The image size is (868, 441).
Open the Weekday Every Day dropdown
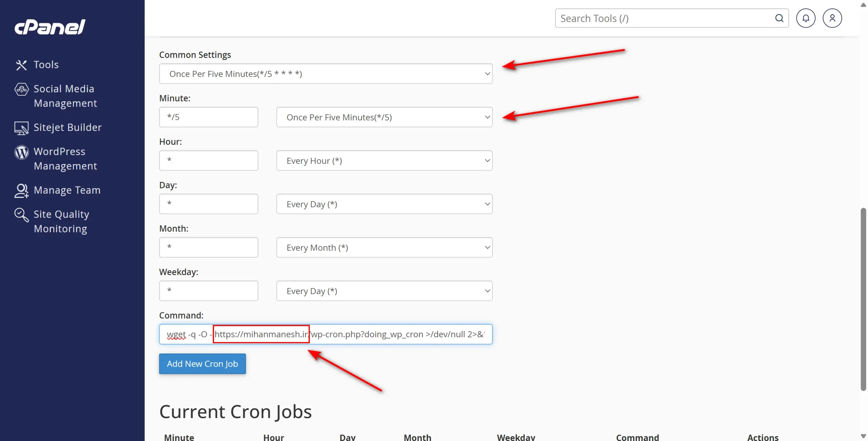(384, 291)
